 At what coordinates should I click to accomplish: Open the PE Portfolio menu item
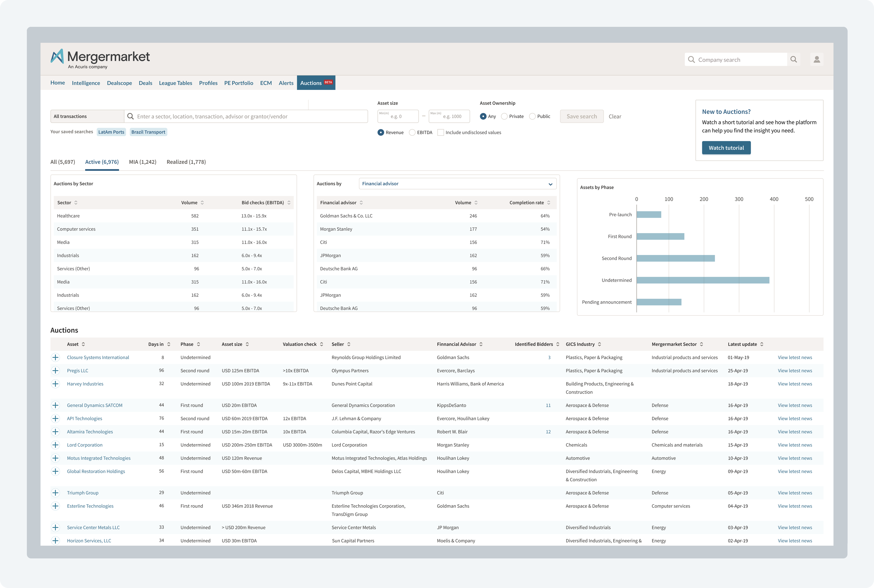(239, 83)
